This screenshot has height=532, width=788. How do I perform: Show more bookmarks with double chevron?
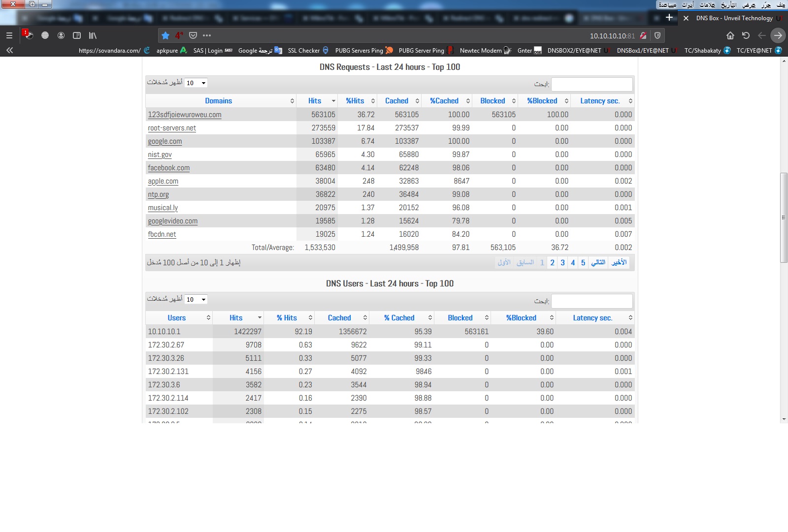pyautogui.click(x=9, y=50)
